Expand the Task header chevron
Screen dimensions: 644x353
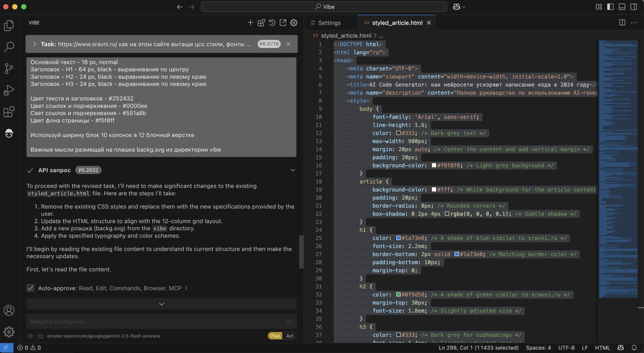[x=34, y=44]
